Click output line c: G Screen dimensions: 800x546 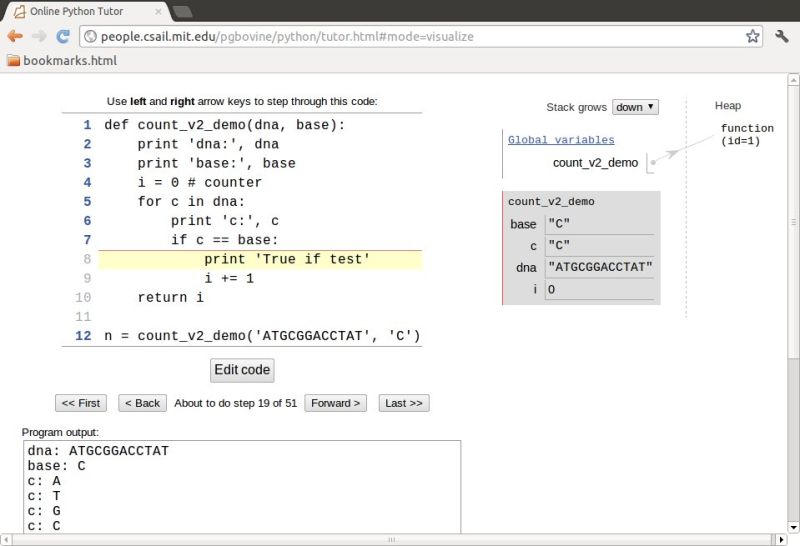click(44, 511)
